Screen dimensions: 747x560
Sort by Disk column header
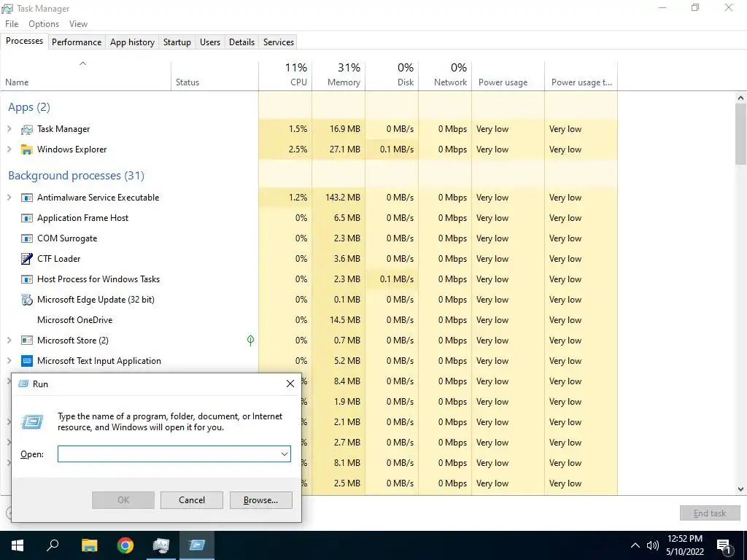(392, 75)
